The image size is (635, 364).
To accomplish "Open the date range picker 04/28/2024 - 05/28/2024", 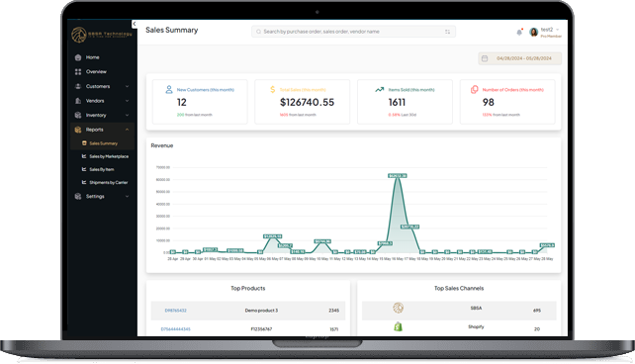I will (x=519, y=58).
